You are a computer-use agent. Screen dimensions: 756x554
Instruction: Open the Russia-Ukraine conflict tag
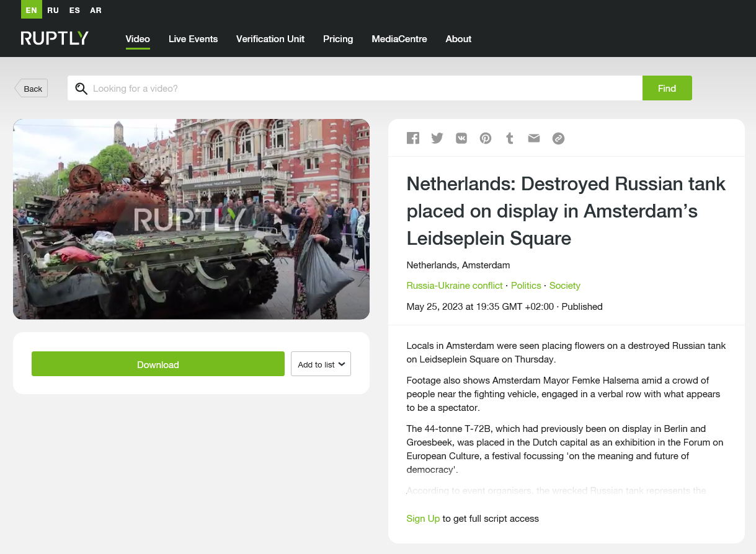click(455, 286)
